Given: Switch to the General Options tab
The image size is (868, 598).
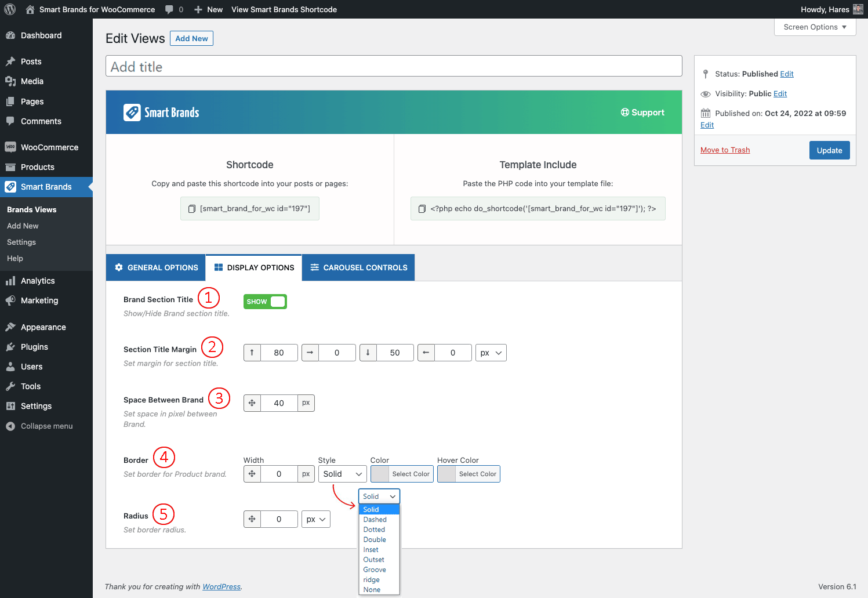Looking at the screenshot, I should tap(156, 267).
